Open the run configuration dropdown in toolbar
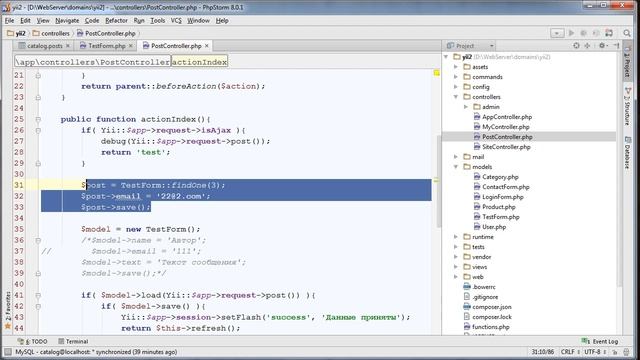The image size is (640, 360). [x=557, y=33]
